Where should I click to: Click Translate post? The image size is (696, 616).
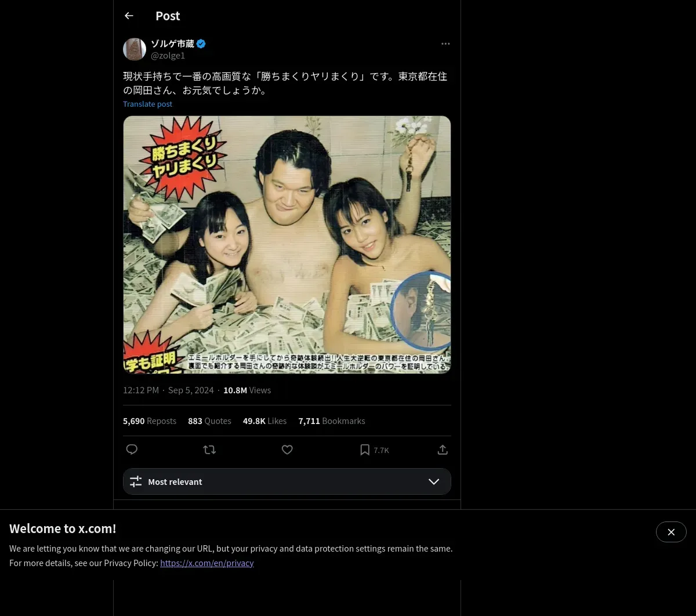[147, 104]
